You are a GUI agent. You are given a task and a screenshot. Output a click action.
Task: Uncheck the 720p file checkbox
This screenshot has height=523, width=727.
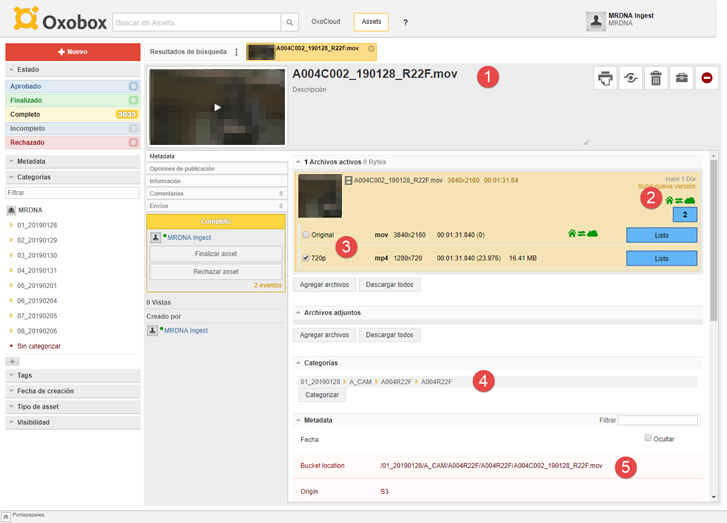pyautogui.click(x=306, y=258)
